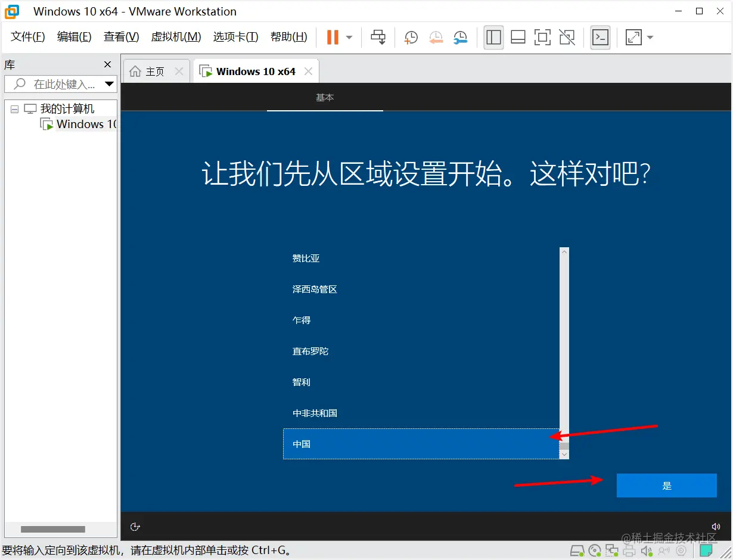Open the power options dropdown next to pause
This screenshot has width=733, height=560.
click(349, 38)
